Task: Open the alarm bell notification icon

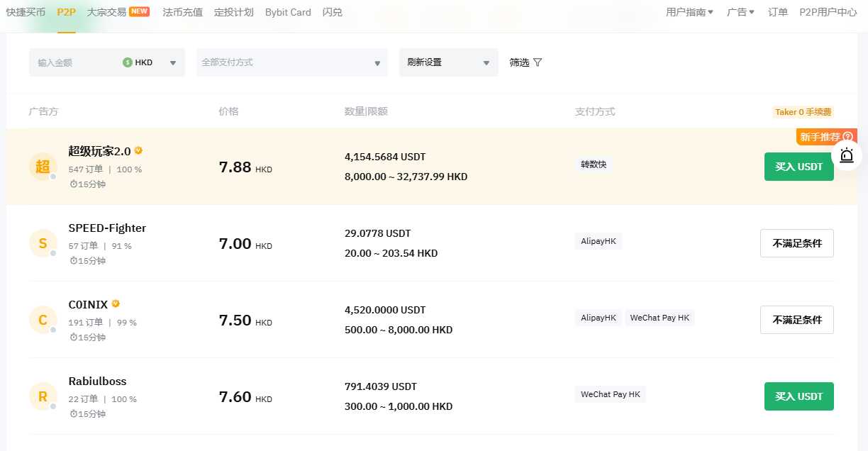Action: (847, 155)
